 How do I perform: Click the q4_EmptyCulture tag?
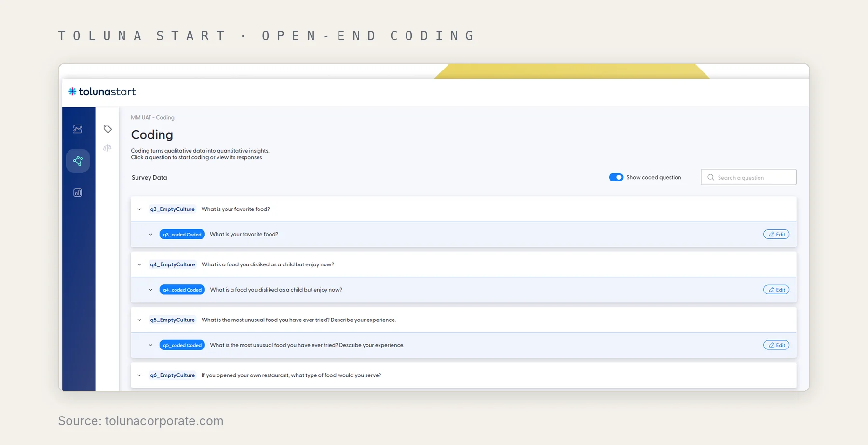[x=172, y=264]
